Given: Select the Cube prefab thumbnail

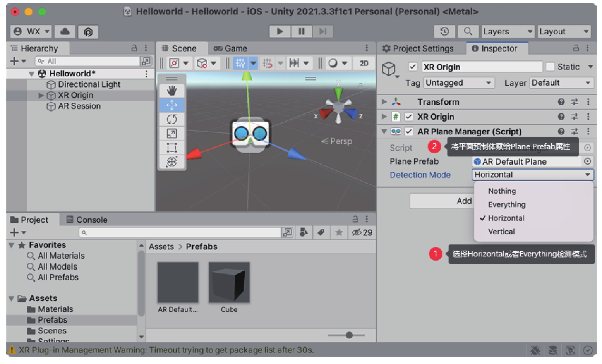Looking at the screenshot, I should click(229, 282).
